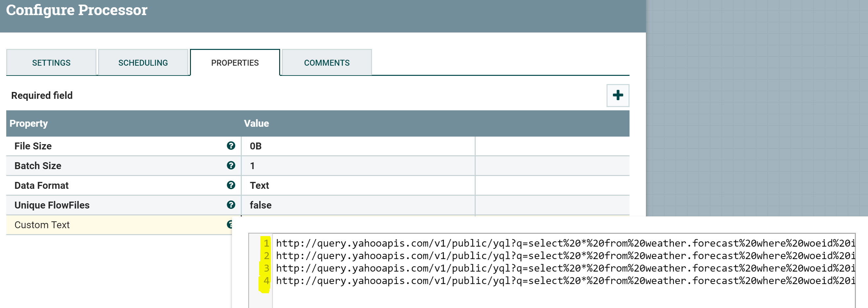The height and width of the screenshot is (308, 868).
Task: Open the Scheduling tab
Action: [x=143, y=62]
